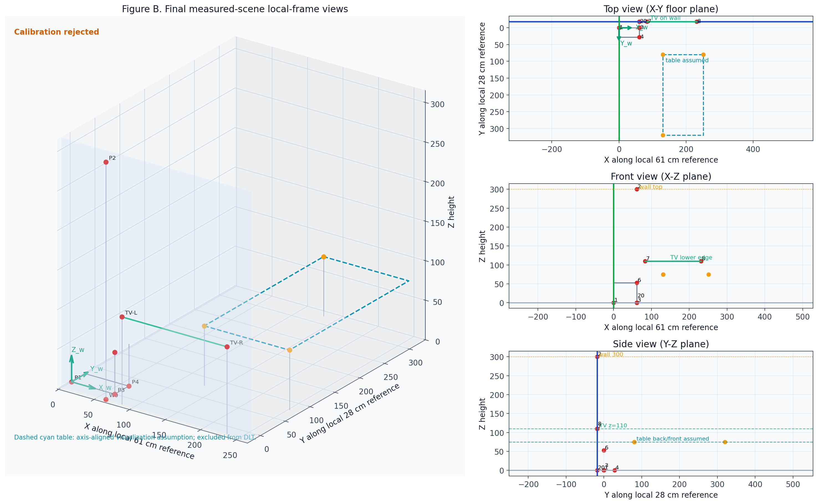This screenshot has width=818, height=504.
Task: Click the 'Z height' axis label of the 3D plot
Action: coord(451,212)
